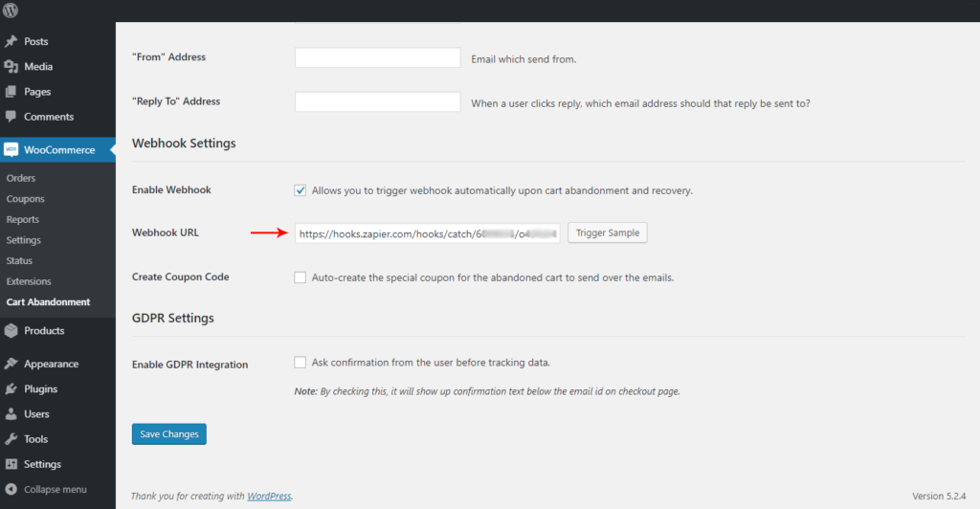980x509 pixels.
Task: Click the Media icon in sidebar
Action: point(11,66)
